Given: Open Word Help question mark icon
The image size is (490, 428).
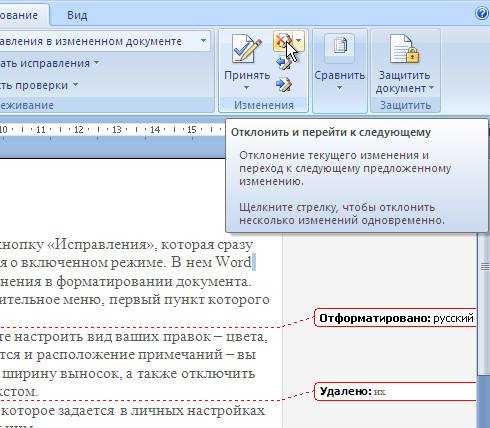Looking at the screenshot, I should [x=482, y=14].
